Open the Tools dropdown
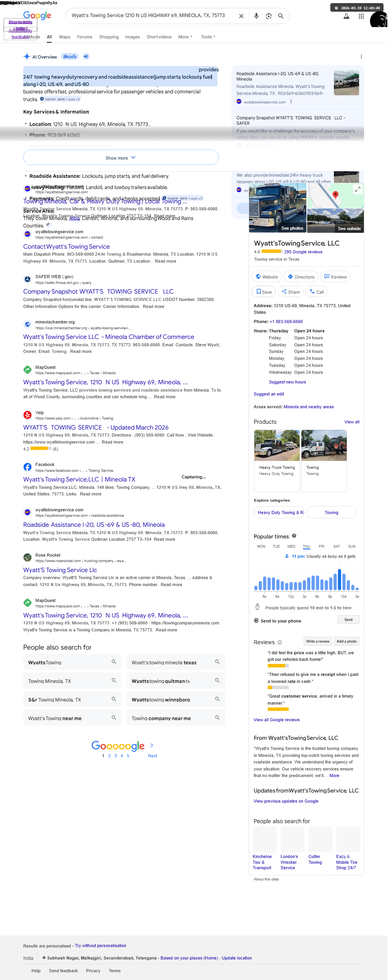392x980 pixels. point(208,37)
